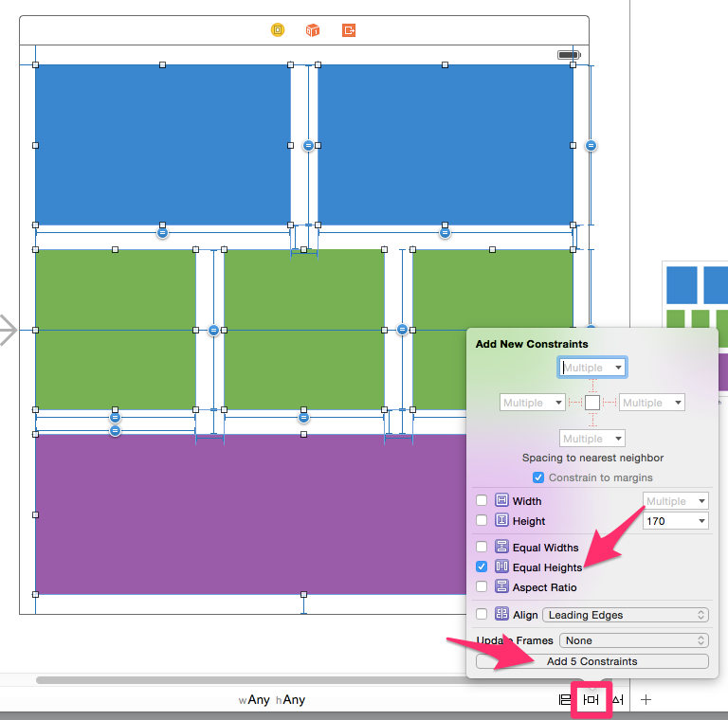Open the Pin constraints toolbar button
This screenshot has width=728, height=720.
[x=591, y=699]
